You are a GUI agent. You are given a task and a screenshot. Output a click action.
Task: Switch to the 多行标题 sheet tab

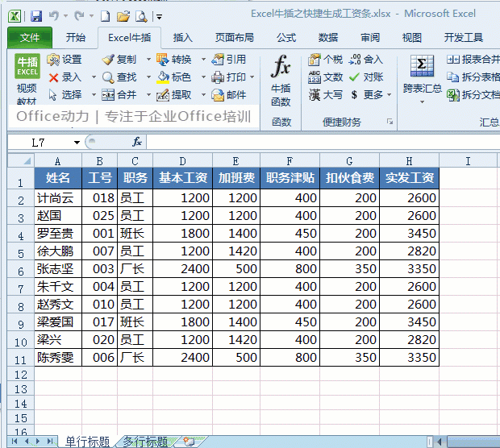coord(145,442)
